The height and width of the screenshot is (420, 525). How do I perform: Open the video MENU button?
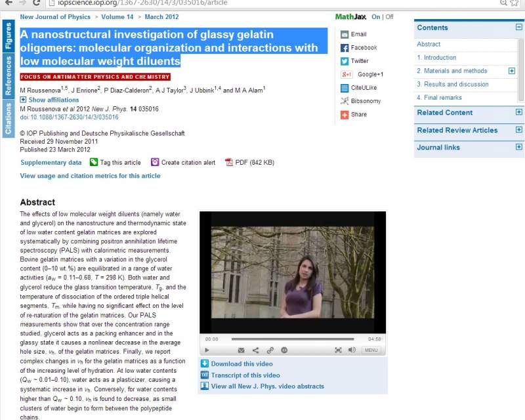click(371, 350)
